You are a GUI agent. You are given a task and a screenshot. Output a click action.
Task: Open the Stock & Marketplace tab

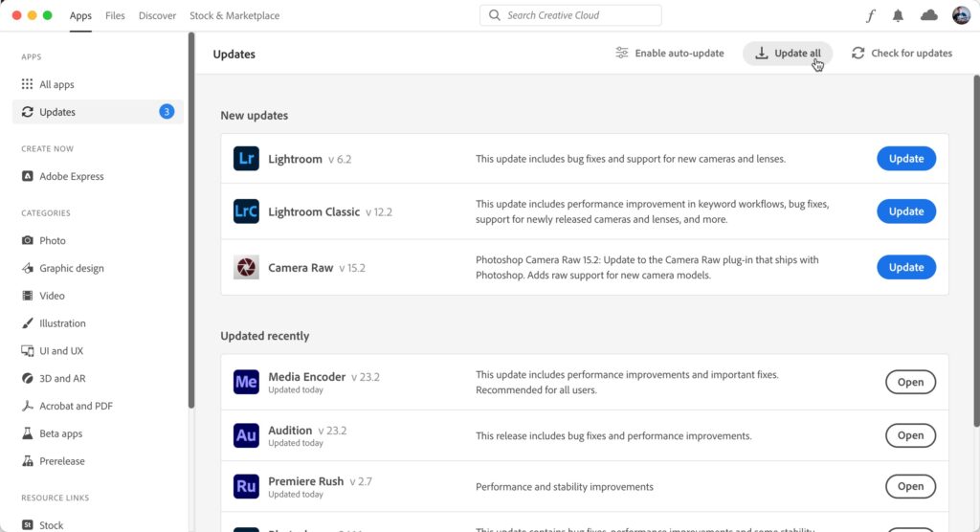tap(234, 15)
